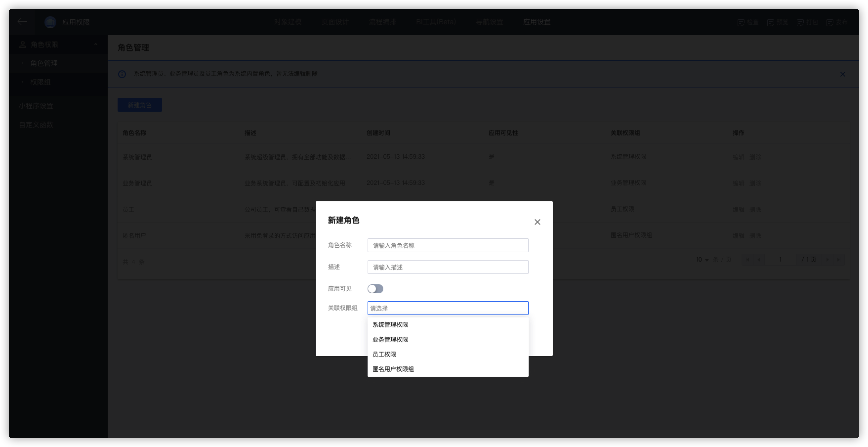868x447 pixels.
Task: Click the next page pagination arrow
Action: pos(827,259)
